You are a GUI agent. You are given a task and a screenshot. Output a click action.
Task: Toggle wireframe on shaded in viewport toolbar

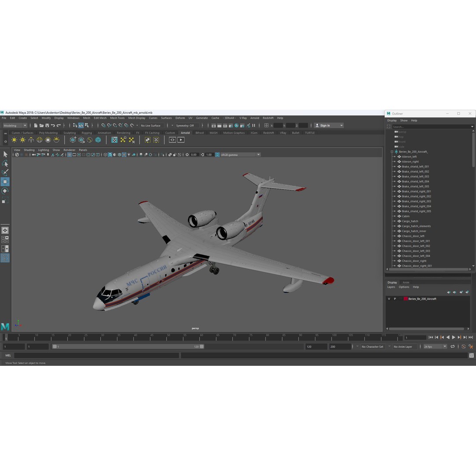click(x=119, y=155)
